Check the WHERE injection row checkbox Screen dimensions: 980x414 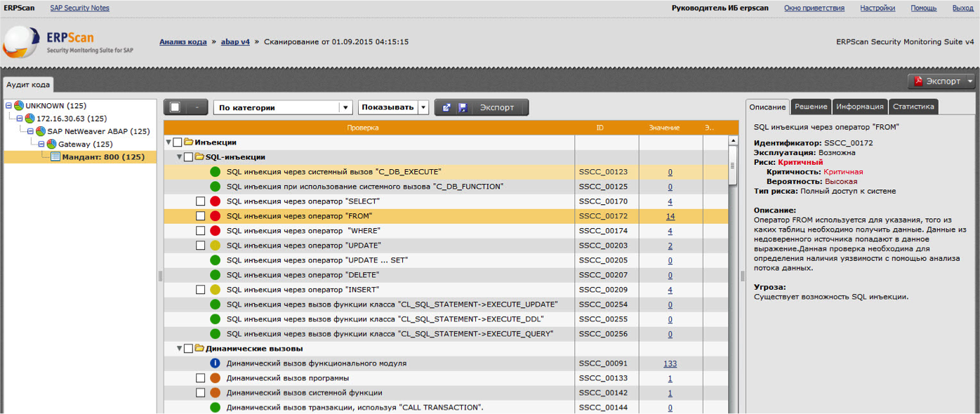(201, 231)
